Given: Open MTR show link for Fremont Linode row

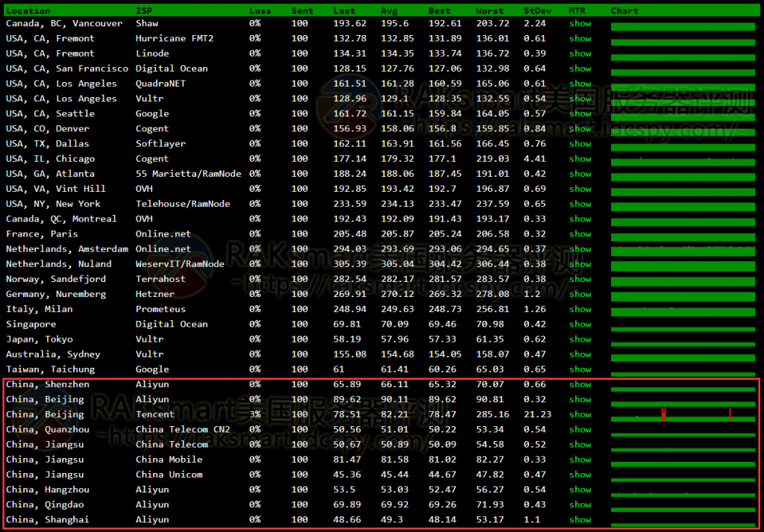Looking at the screenshot, I should 580,54.
